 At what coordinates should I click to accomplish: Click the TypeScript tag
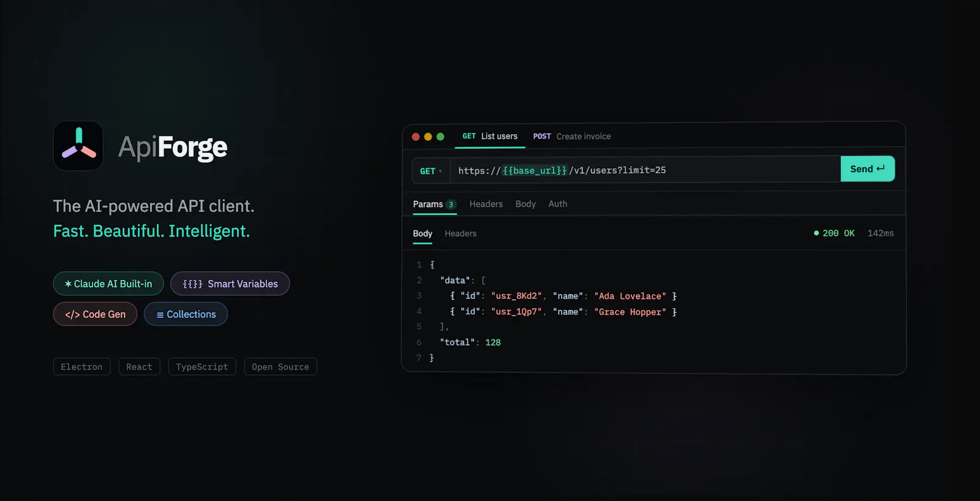tap(202, 367)
